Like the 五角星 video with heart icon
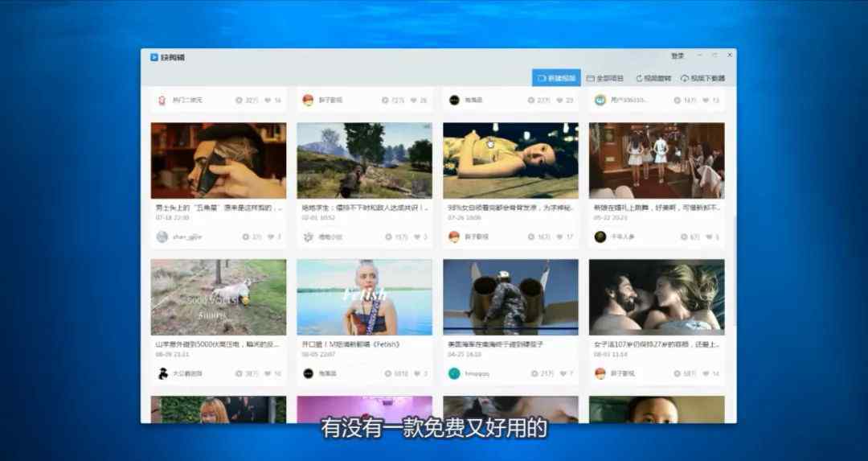Image resolution: width=868 pixels, height=461 pixels. coord(271,237)
